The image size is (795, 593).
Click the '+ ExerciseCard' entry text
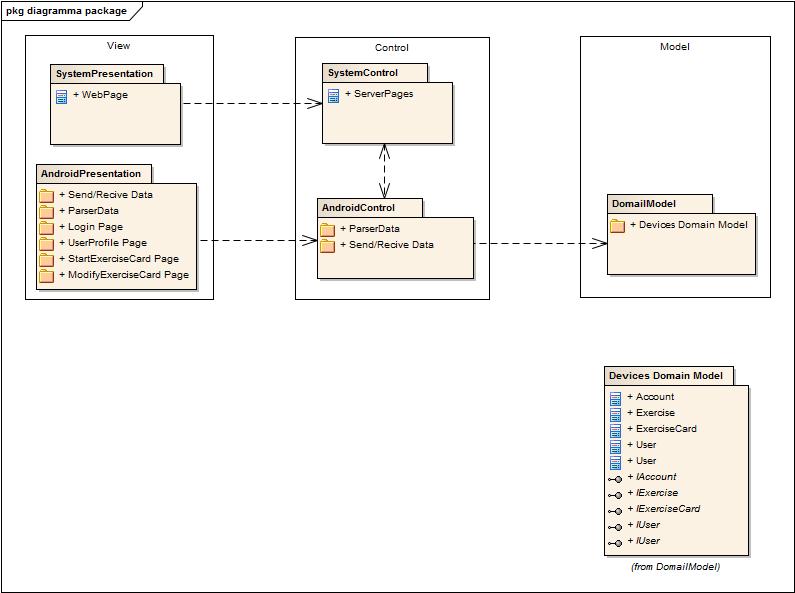662,429
